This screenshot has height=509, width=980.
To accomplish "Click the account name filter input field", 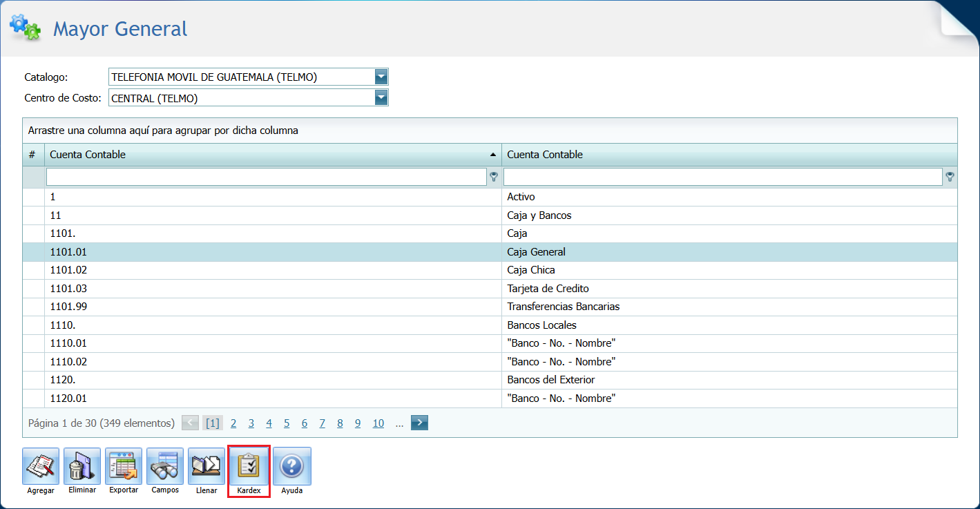I will point(722,177).
